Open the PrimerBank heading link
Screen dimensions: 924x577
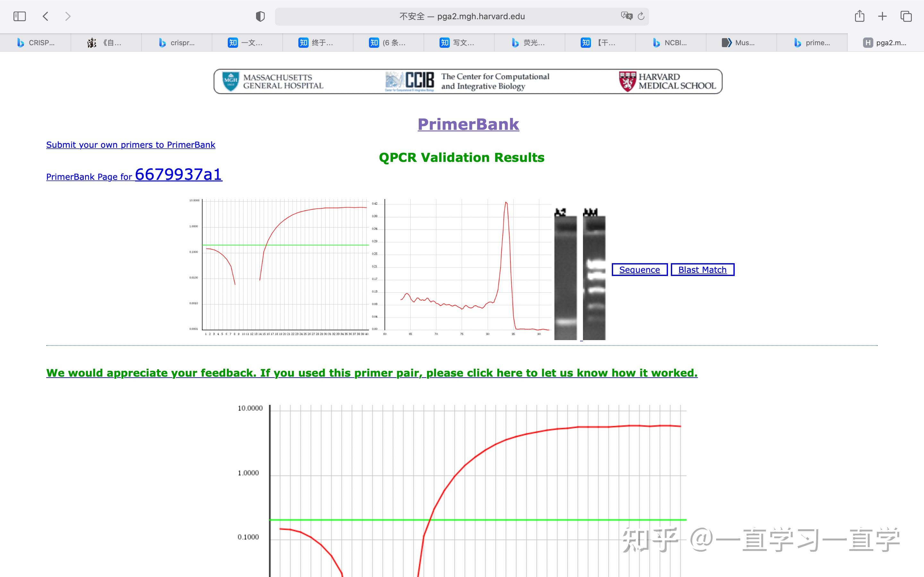[468, 124]
